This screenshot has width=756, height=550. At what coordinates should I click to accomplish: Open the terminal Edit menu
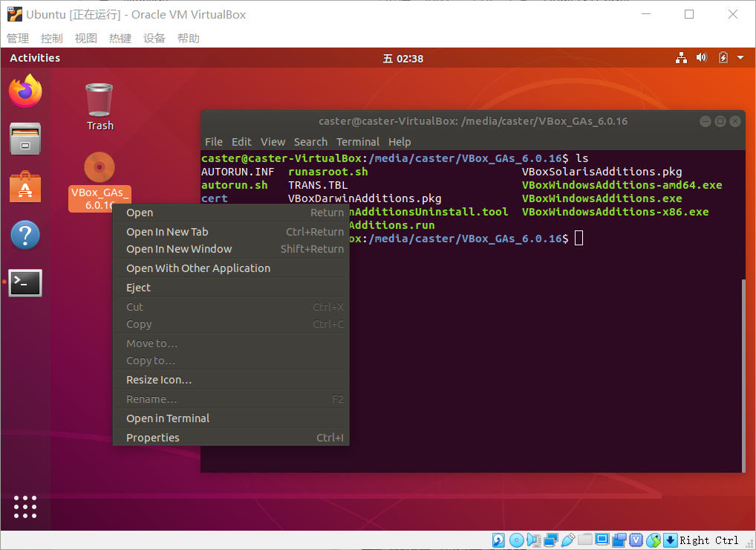(241, 142)
